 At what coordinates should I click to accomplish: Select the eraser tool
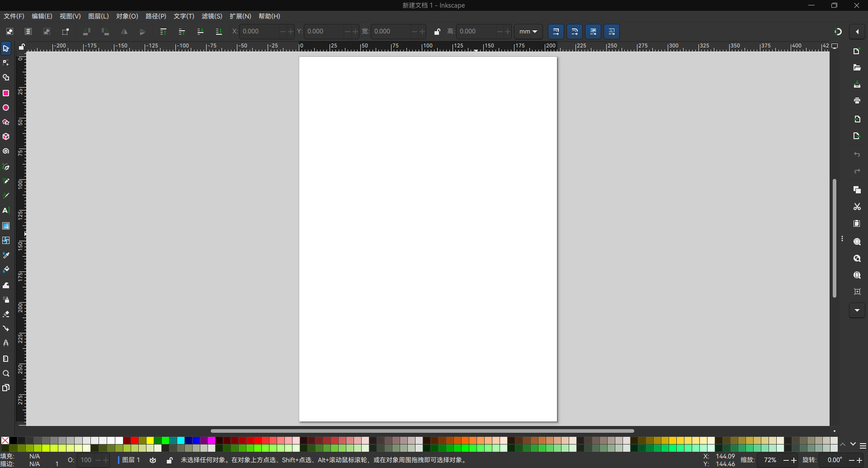(6, 314)
